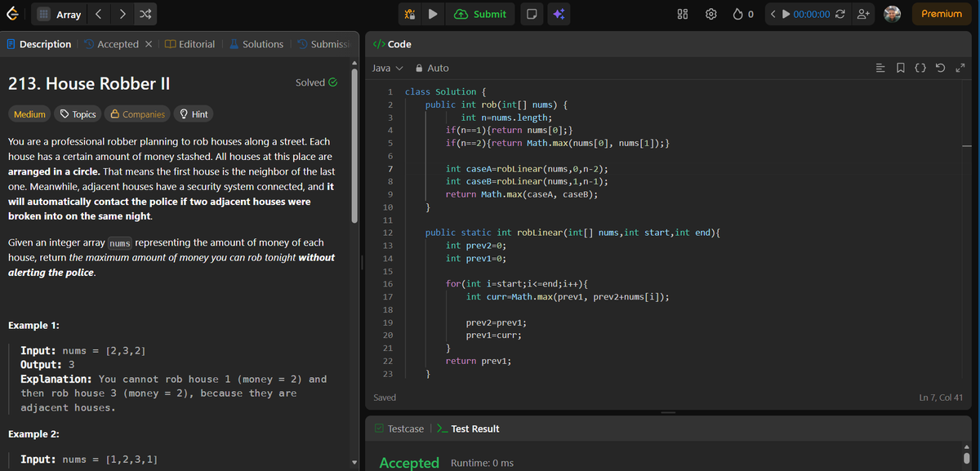Click the int caseA=robLinear line

tap(526, 169)
